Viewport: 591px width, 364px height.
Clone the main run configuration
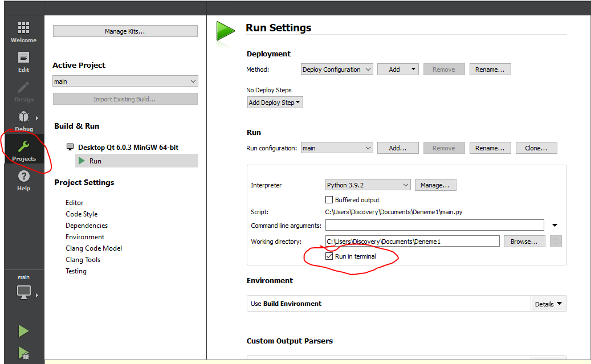(536, 148)
